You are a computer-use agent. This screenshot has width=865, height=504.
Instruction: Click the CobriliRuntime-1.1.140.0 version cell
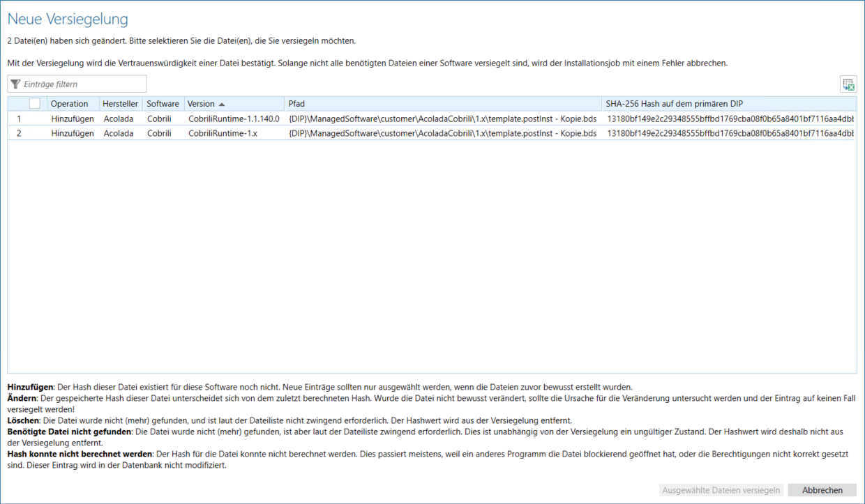pos(233,119)
